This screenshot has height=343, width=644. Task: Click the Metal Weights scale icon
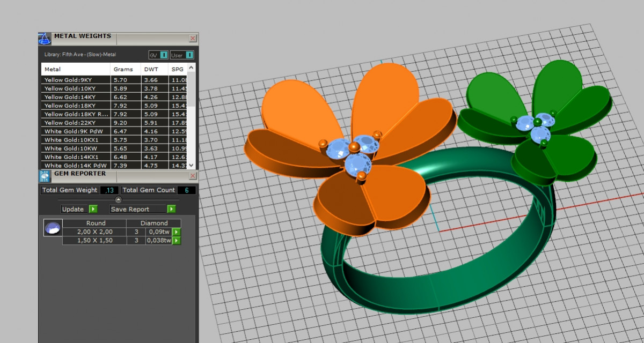45,38
